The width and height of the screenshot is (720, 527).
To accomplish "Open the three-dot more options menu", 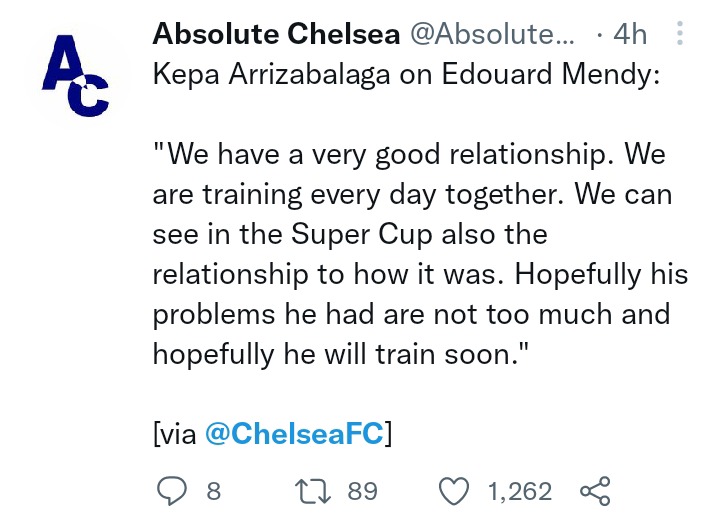I will click(x=680, y=33).
